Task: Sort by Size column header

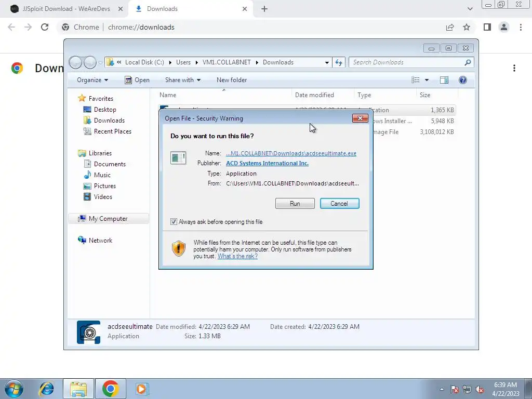Action: click(x=437, y=95)
